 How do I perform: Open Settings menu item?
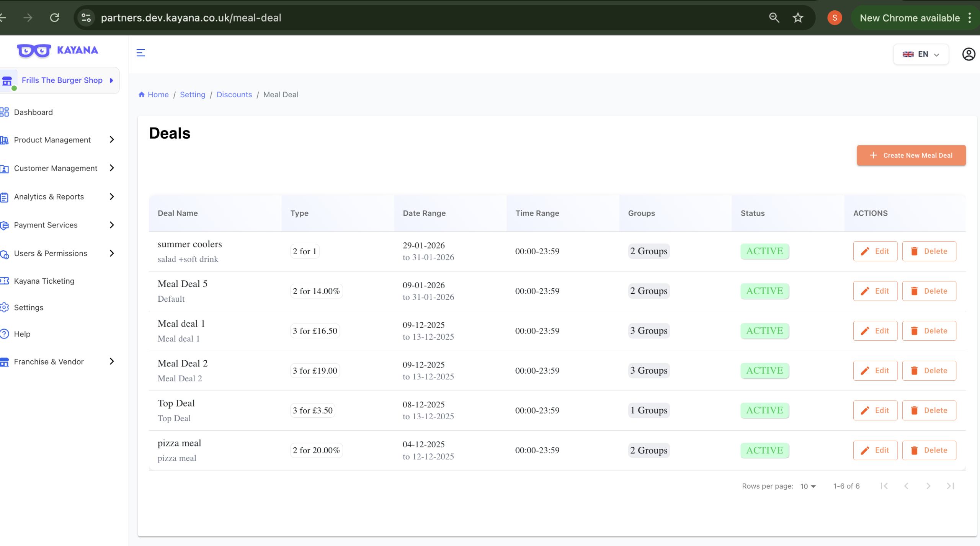(29, 307)
